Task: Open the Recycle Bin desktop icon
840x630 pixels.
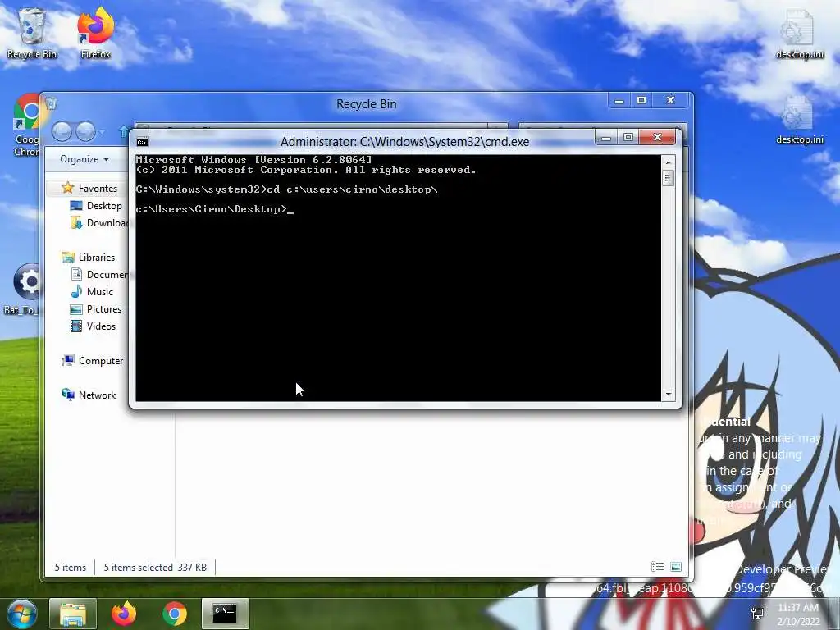Action: (32, 33)
